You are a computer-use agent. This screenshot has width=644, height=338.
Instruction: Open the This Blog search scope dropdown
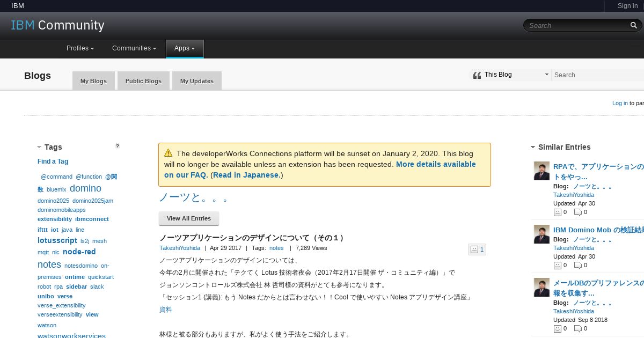point(517,75)
